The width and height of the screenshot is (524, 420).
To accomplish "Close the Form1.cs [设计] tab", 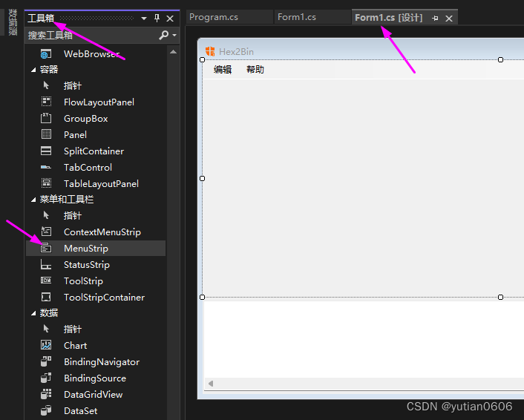I will point(449,19).
